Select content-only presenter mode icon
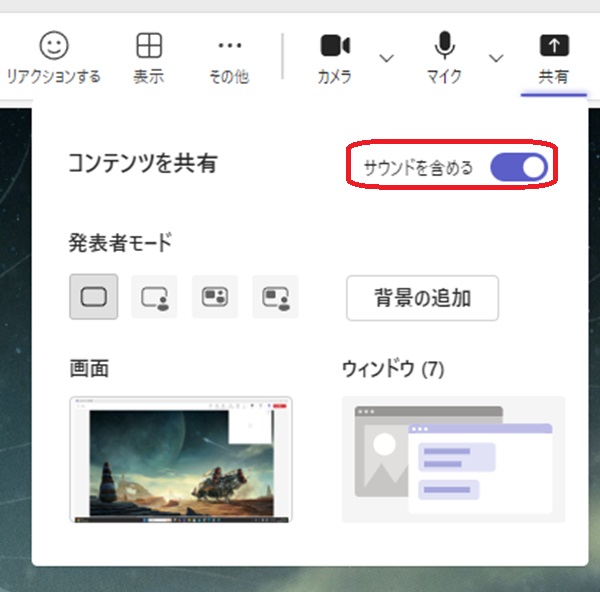 point(93,297)
